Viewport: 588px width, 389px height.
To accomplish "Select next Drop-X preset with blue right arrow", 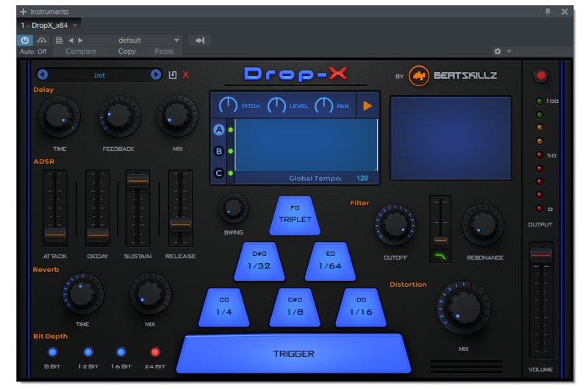I will coord(156,75).
